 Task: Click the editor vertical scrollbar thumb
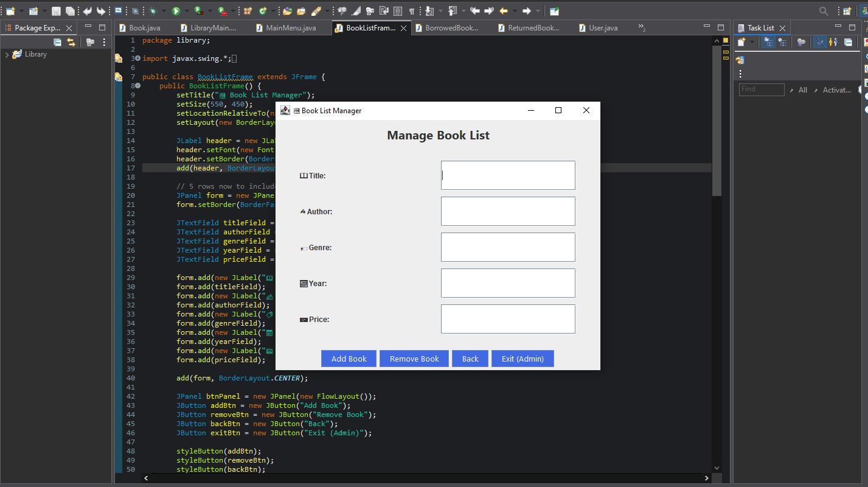coord(717,122)
